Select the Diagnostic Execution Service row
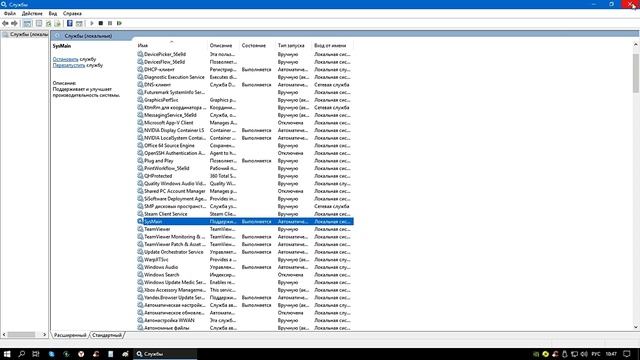 tap(245, 77)
